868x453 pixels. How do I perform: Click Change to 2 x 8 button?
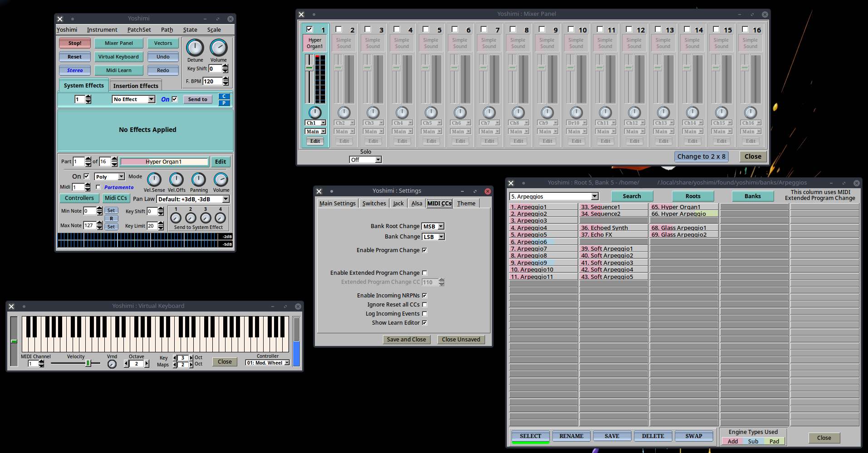pyautogui.click(x=701, y=156)
